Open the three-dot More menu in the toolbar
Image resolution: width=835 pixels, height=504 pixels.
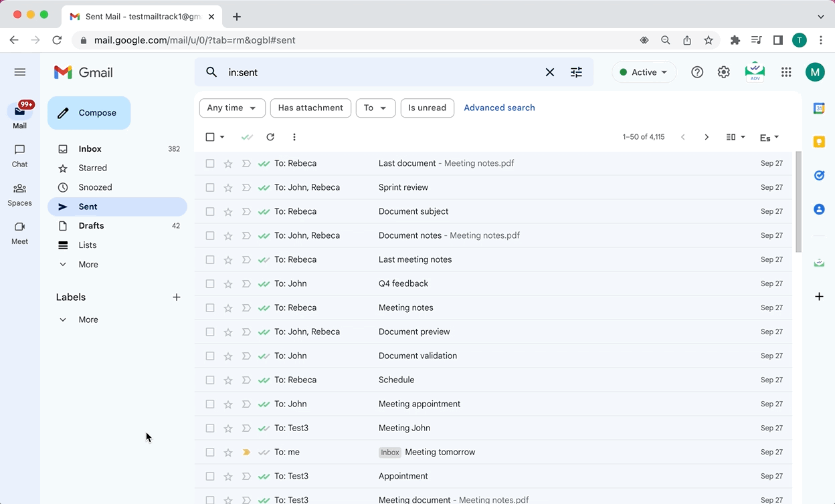(294, 137)
